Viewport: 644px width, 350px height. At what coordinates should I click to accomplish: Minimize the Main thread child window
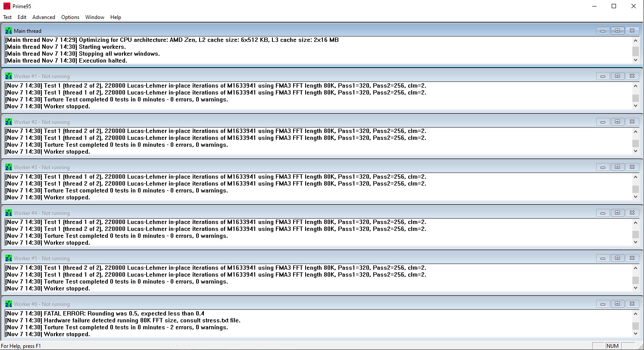(x=603, y=31)
